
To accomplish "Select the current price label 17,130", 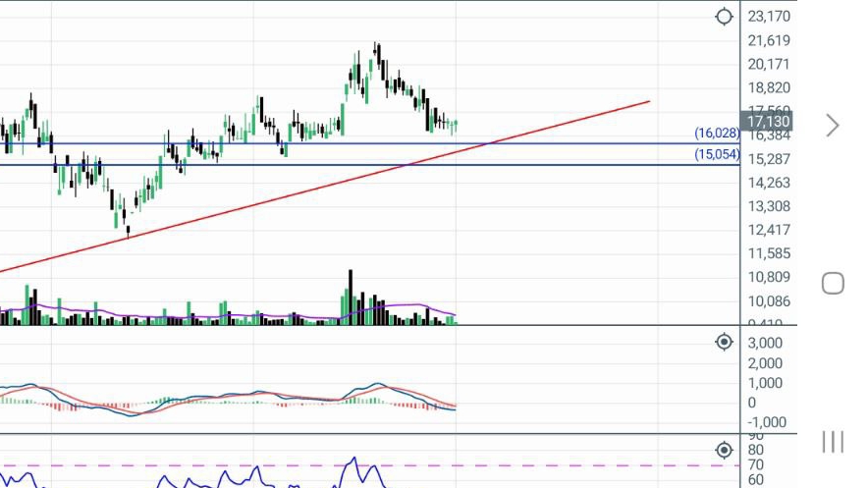I will pos(768,121).
